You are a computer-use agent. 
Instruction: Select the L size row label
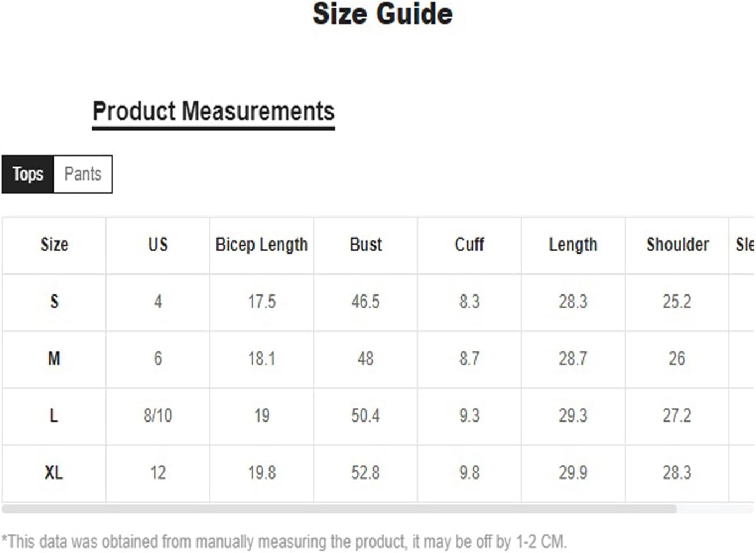coord(54,415)
